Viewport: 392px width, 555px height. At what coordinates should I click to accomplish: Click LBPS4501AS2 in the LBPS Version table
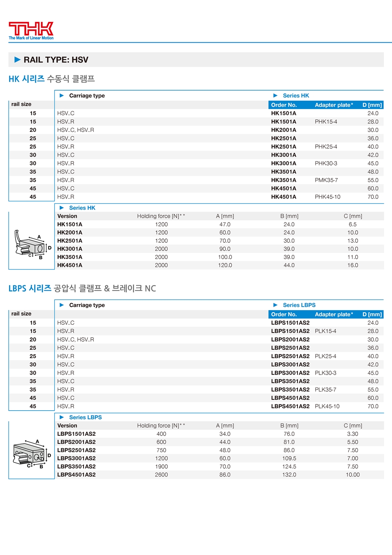click(x=76, y=475)
